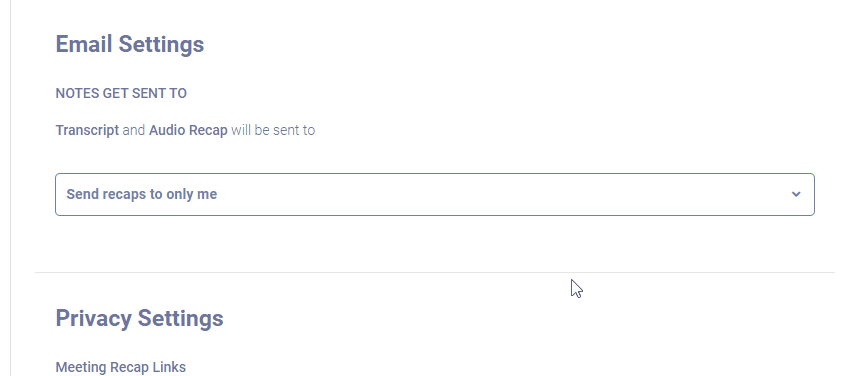Click the Email Settings heading

click(x=130, y=44)
